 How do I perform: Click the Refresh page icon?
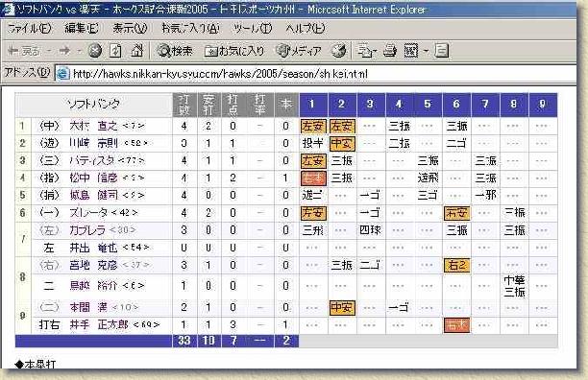[x=115, y=51]
